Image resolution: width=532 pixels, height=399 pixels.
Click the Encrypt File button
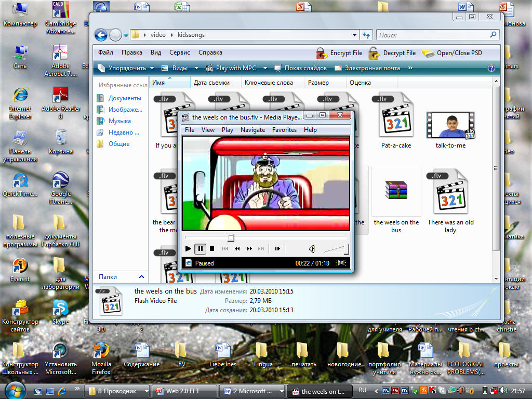point(339,53)
